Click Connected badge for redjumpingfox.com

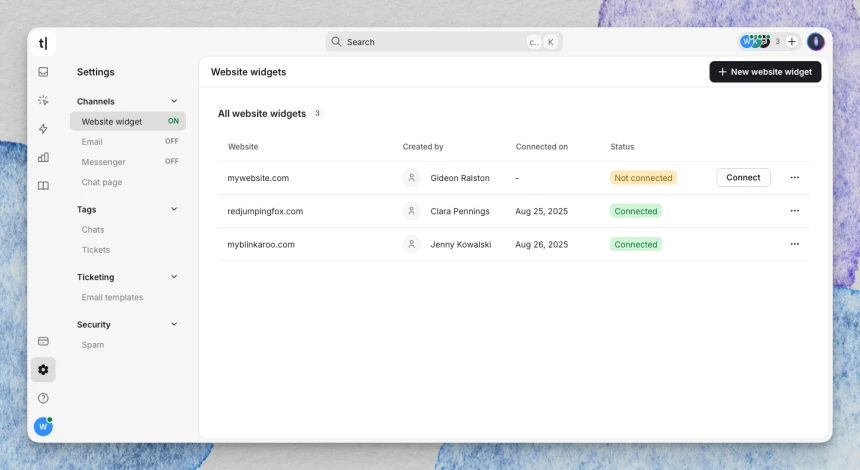(x=636, y=211)
